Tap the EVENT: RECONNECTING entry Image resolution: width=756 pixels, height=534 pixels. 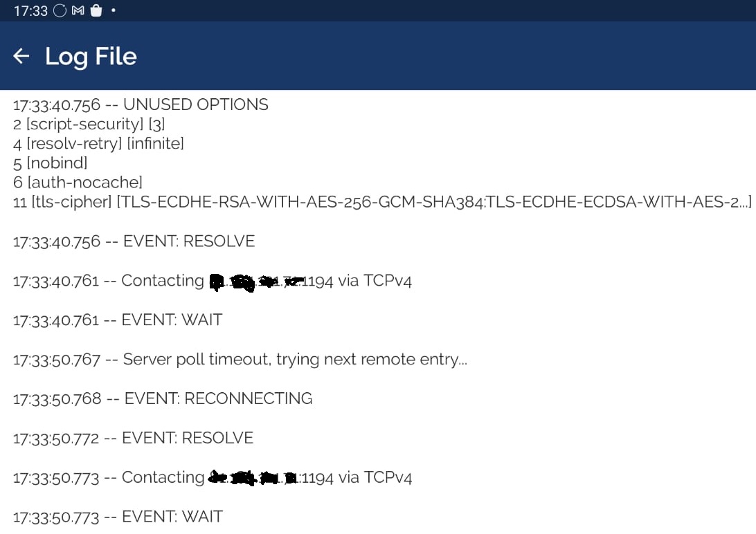[x=163, y=398]
